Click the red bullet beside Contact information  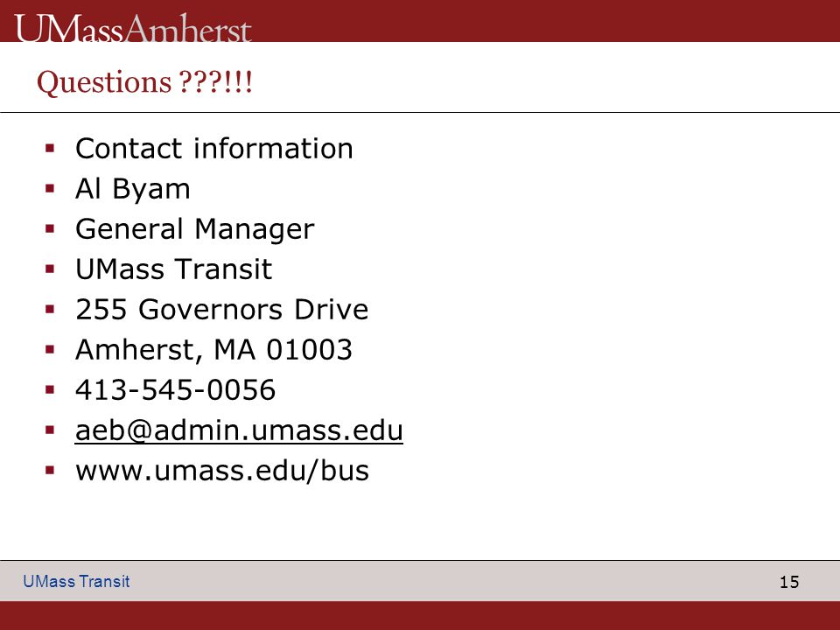click(51, 149)
